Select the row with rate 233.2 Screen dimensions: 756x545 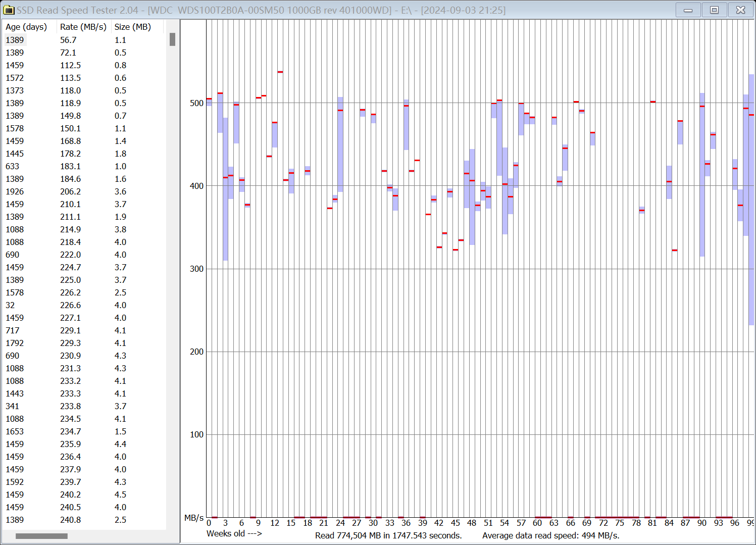[x=84, y=381]
